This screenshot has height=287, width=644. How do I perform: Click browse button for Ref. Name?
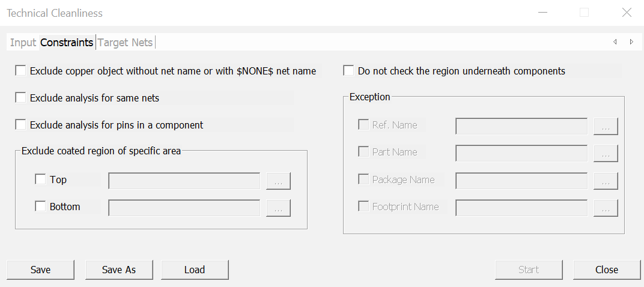606,127
